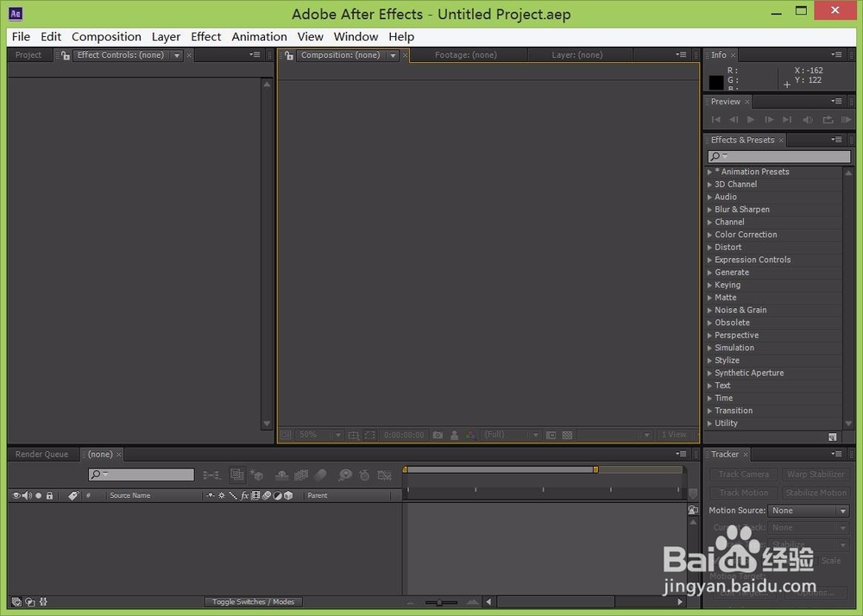
Task: Expand the Stylize effects category
Action: (709, 361)
